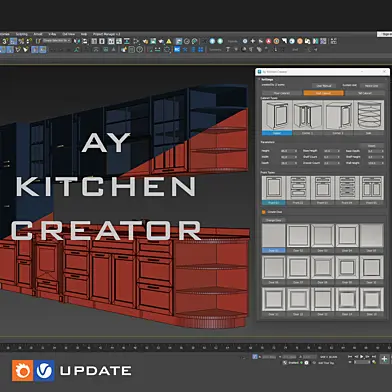Open the Help menu
Image resolution: width=392 pixels, height=392 pixels.
[x=84, y=34]
